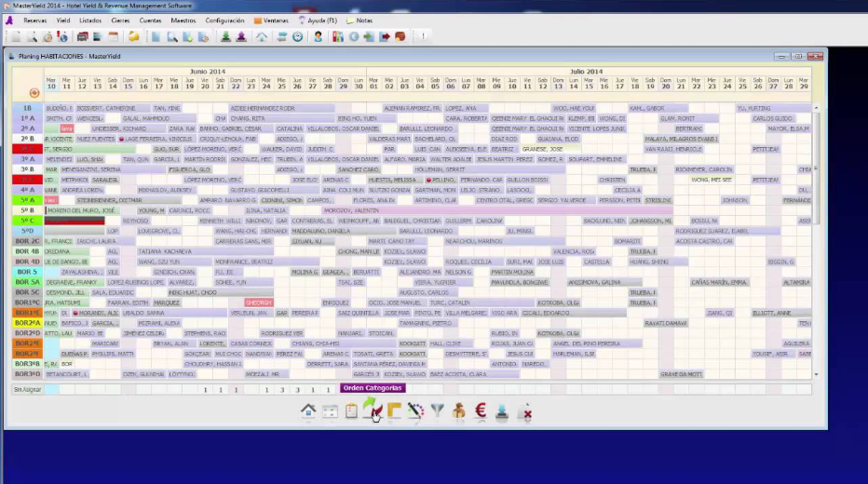The height and width of the screenshot is (484, 868).
Task: Open the Notas menu
Action: [x=359, y=20]
